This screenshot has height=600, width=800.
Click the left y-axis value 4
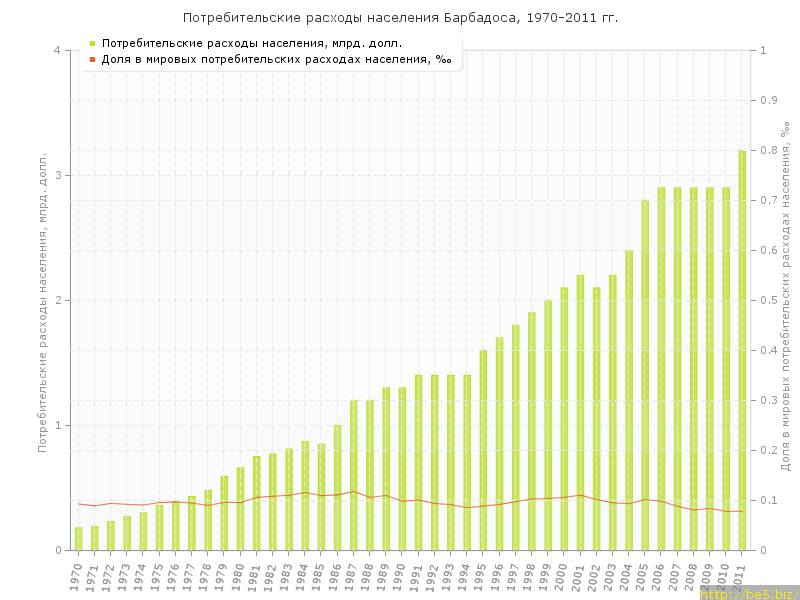[56, 51]
